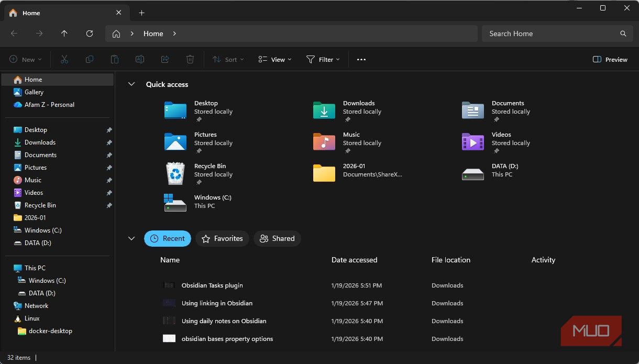This screenshot has width=639, height=364.
Task: Click the Share icon in toolbar
Action: click(x=165, y=60)
